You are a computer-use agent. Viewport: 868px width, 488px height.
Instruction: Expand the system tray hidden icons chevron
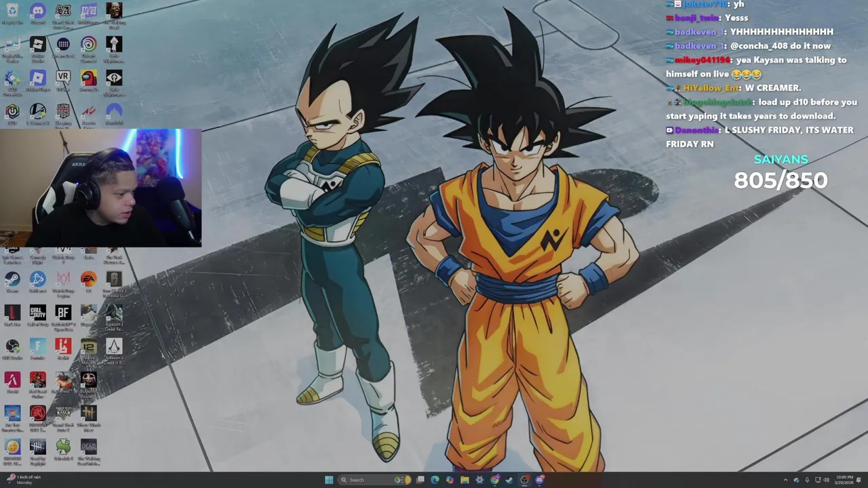pos(785,480)
